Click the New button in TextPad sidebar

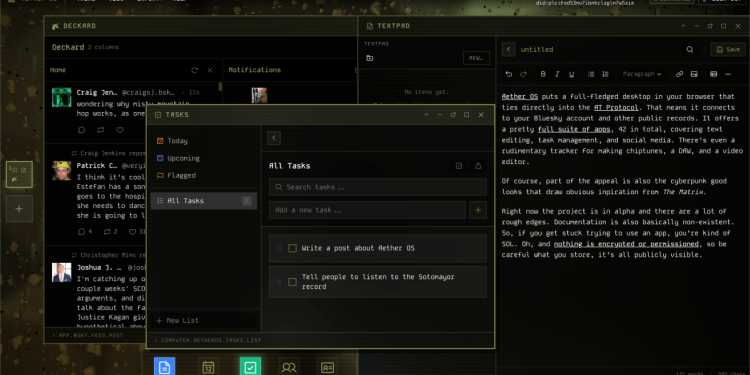476,58
